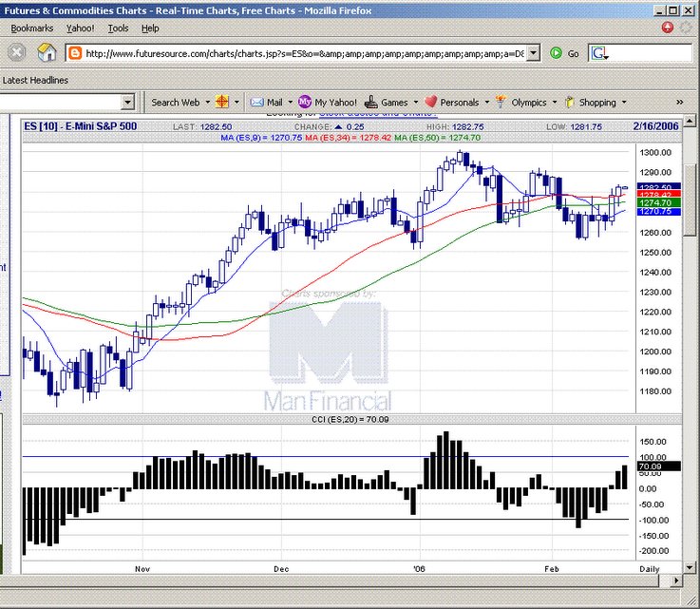700x609 pixels.
Task: Click the Go label button
Action: click(x=574, y=54)
